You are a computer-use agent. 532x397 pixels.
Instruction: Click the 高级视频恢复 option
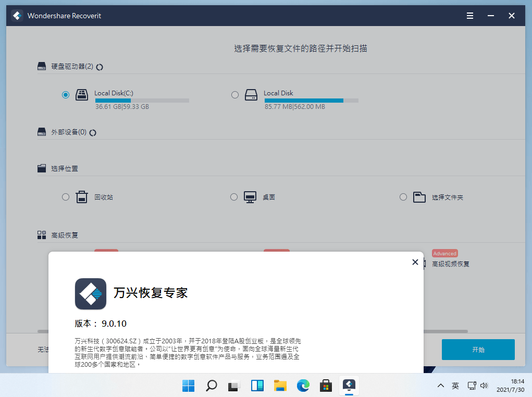[451, 264]
